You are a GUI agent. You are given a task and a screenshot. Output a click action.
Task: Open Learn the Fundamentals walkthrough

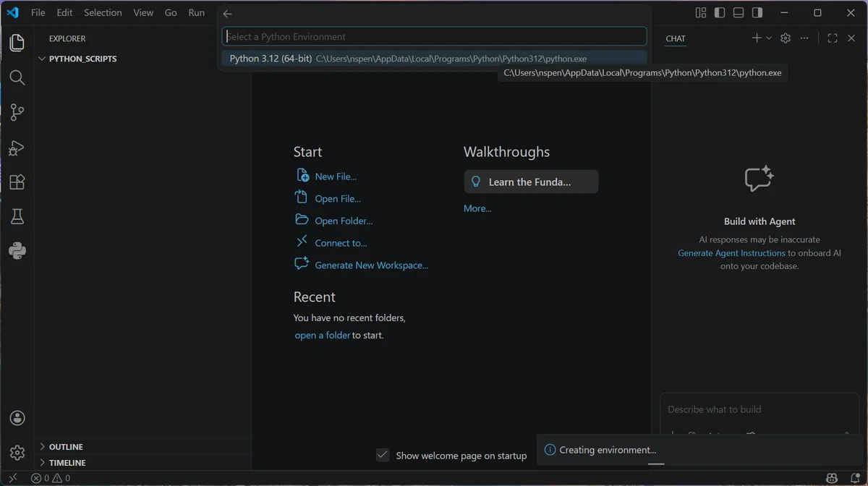click(x=531, y=182)
